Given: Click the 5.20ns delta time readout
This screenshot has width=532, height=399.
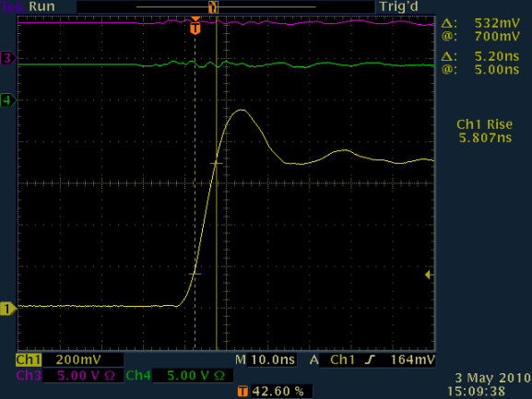Looking at the screenshot, I should [497, 56].
